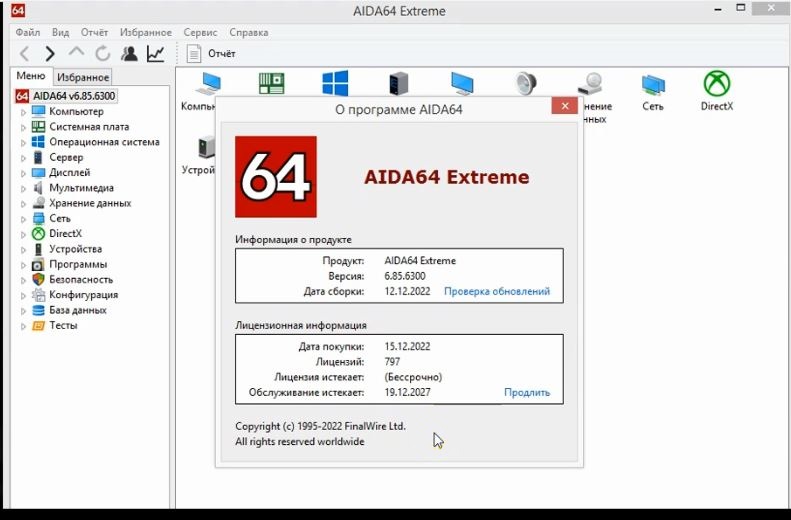Open user icon in toolbar
The width and height of the screenshot is (791, 520).
click(x=129, y=53)
